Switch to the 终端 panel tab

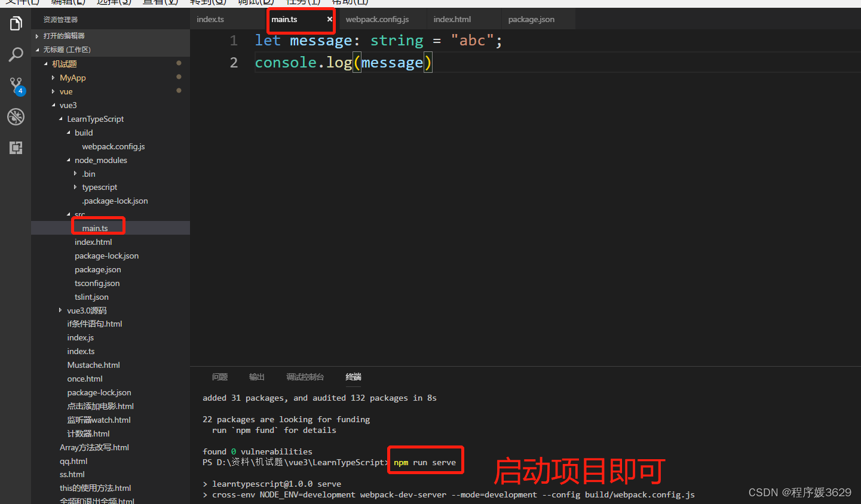point(353,377)
